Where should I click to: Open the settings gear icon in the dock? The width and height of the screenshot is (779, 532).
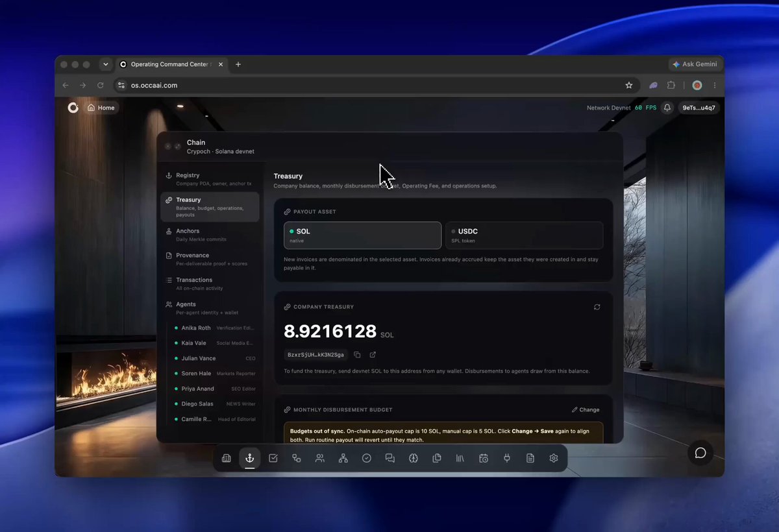point(554,458)
